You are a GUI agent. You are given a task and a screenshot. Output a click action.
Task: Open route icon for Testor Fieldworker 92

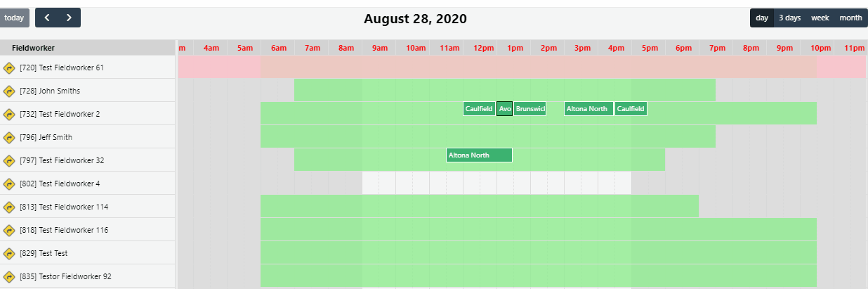pos(9,276)
